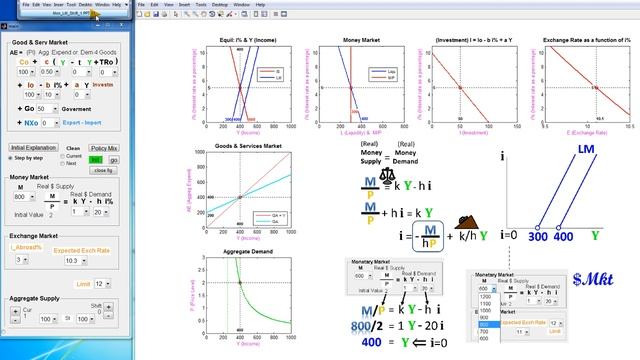
Task: Click the Policy Mix button
Action: (104, 148)
